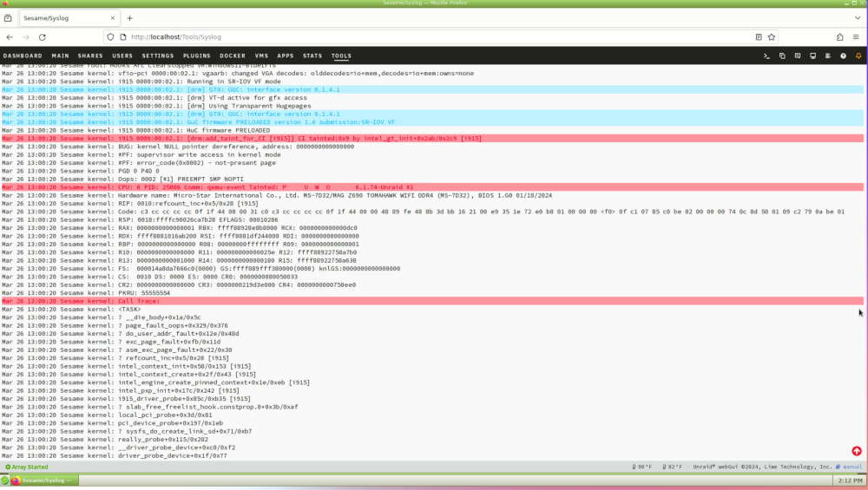The width and height of the screenshot is (868, 490).
Task: Toggle the Help question-mark icon
Action: (x=843, y=56)
